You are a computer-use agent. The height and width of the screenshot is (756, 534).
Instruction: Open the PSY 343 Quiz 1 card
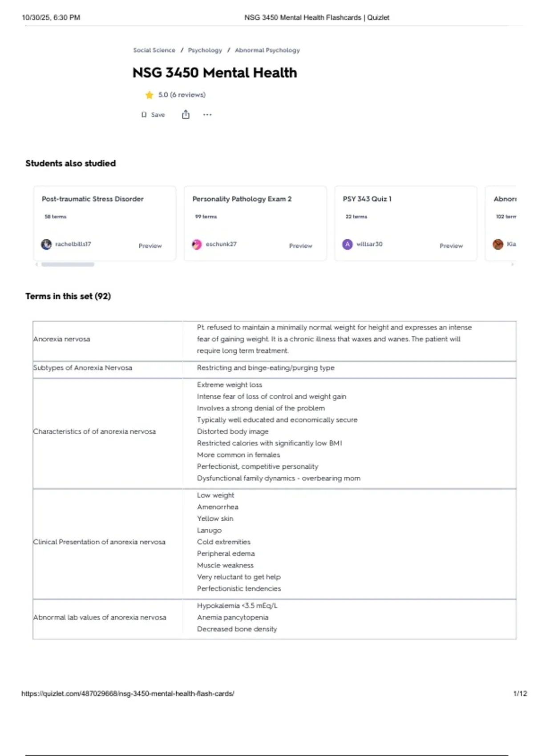pos(367,199)
